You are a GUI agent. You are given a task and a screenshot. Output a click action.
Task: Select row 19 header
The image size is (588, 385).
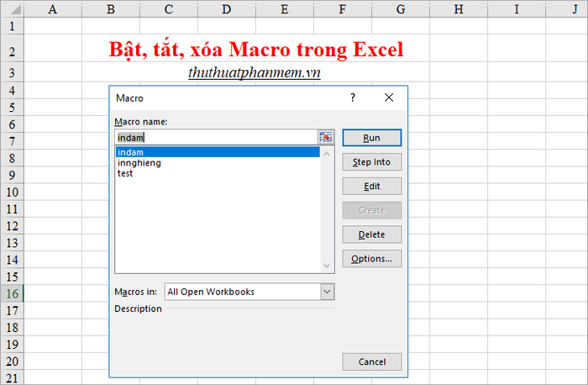(x=12, y=344)
